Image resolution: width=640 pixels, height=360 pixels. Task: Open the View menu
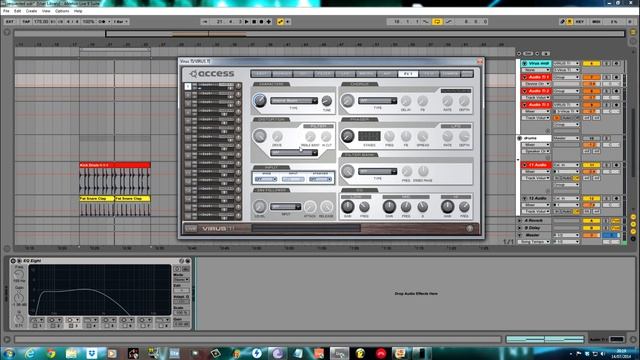(46, 11)
